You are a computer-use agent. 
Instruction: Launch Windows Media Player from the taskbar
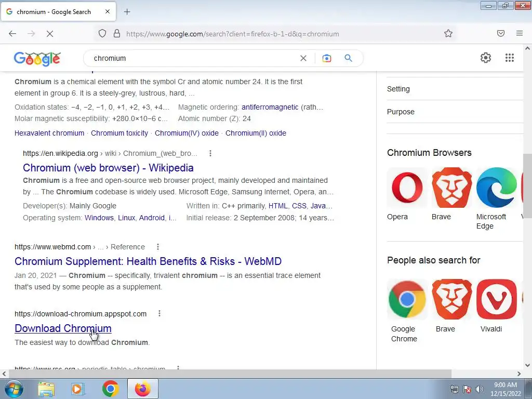78,389
